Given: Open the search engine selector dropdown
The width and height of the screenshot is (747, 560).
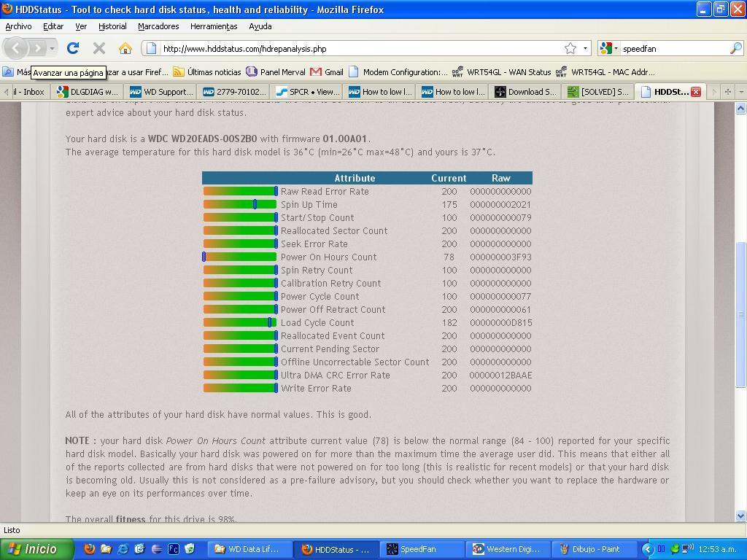Looking at the screenshot, I should pyautogui.click(x=619, y=49).
